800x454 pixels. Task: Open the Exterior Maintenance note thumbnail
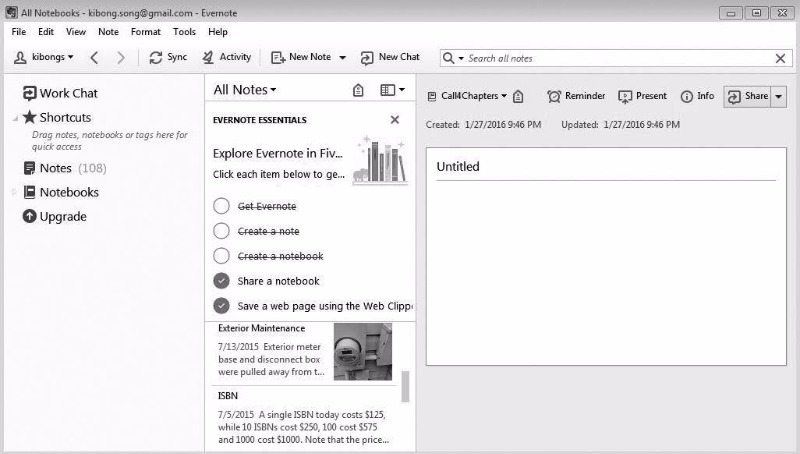pyautogui.click(x=363, y=351)
